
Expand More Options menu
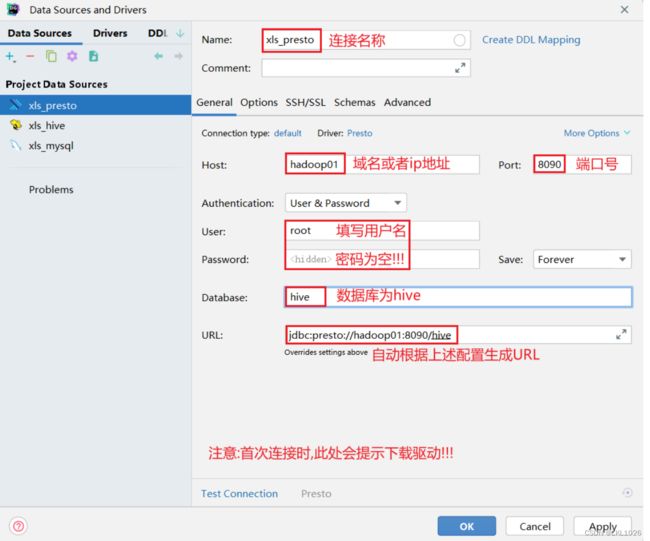point(597,133)
